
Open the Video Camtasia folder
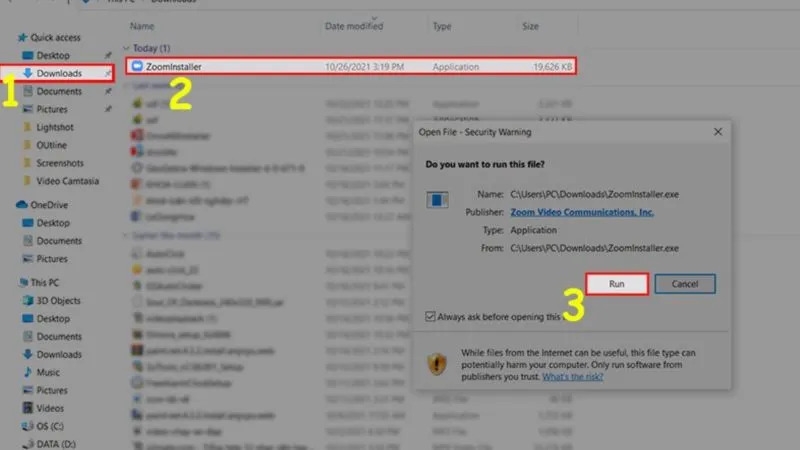(67, 181)
